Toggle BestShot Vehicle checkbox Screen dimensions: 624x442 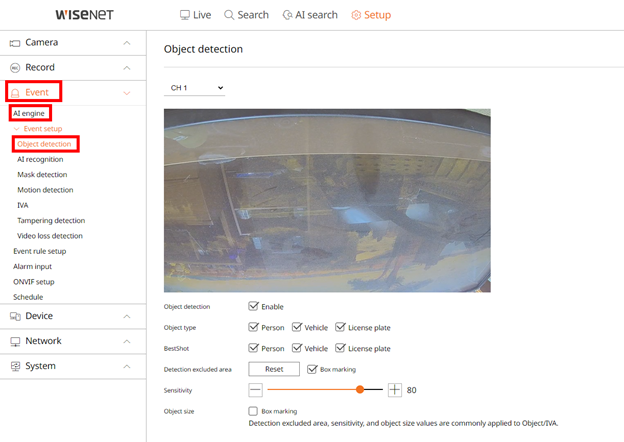[x=297, y=348]
